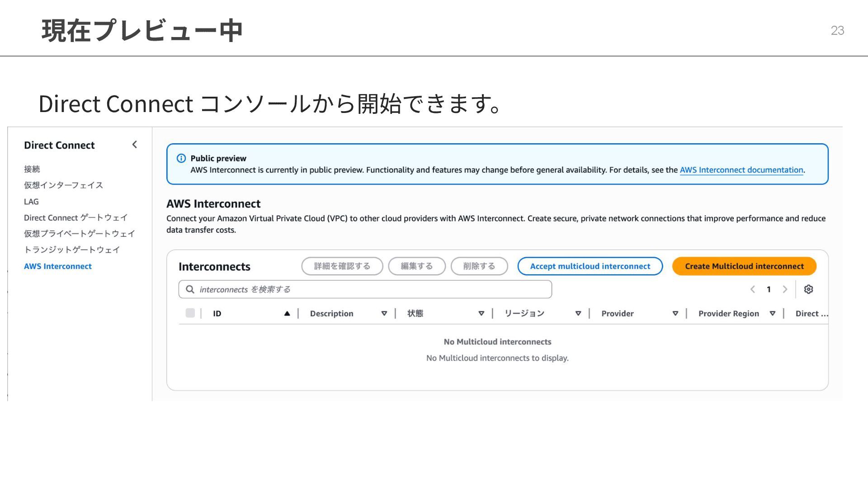Image resolution: width=868 pixels, height=488 pixels.
Task: Sort ascending by ID column arrow
Action: click(x=287, y=314)
